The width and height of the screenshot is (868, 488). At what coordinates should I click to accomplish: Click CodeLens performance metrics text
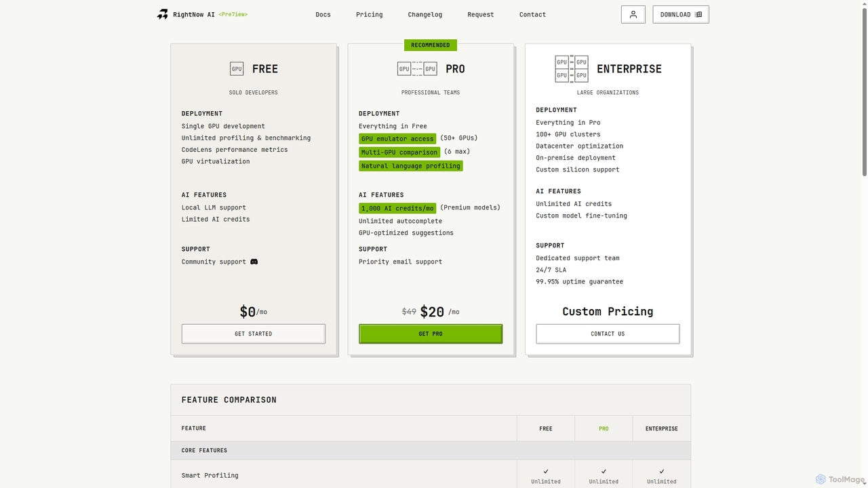pyautogui.click(x=235, y=150)
